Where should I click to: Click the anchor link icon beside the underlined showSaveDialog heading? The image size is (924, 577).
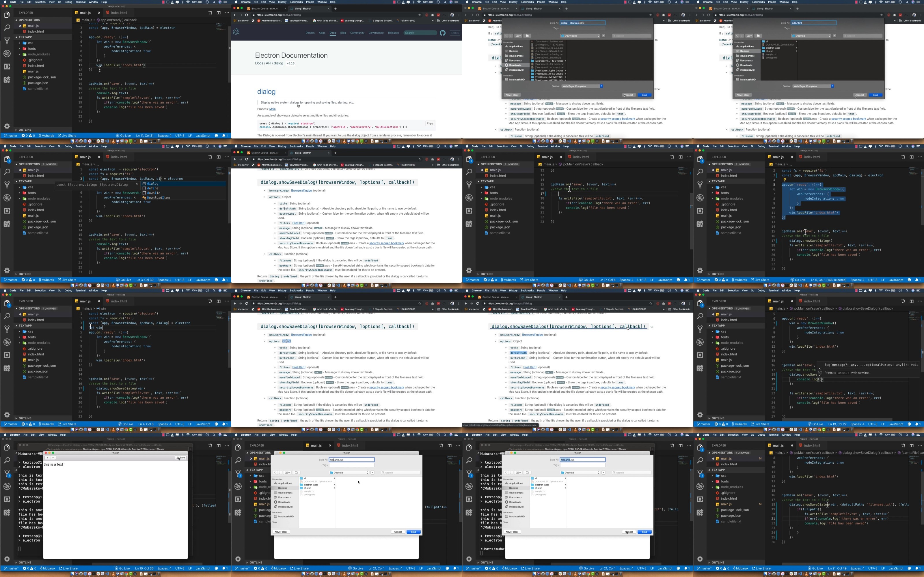pos(652,327)
